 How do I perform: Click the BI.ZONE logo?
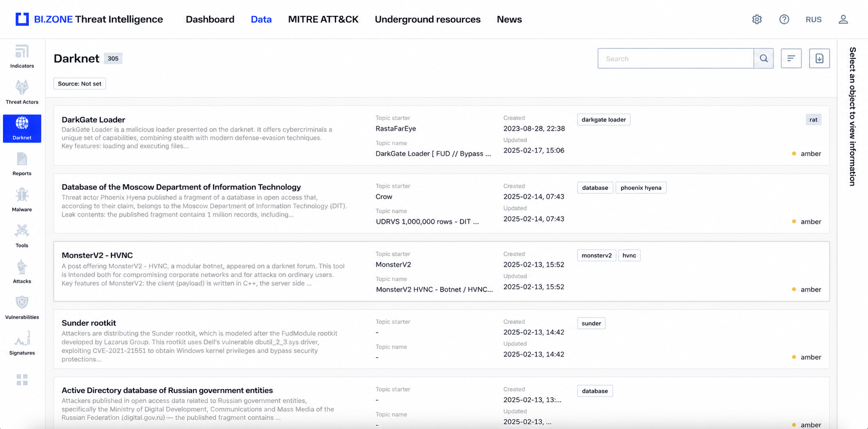[90, 19]
